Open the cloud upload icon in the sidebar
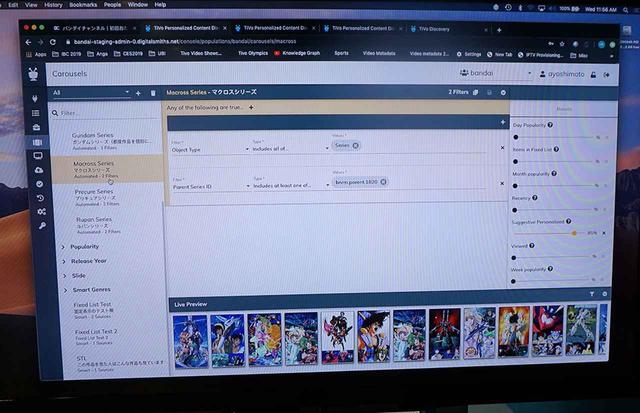Image resolution: width=640 pixels, height=413 pixels. (x=39, y=170)
